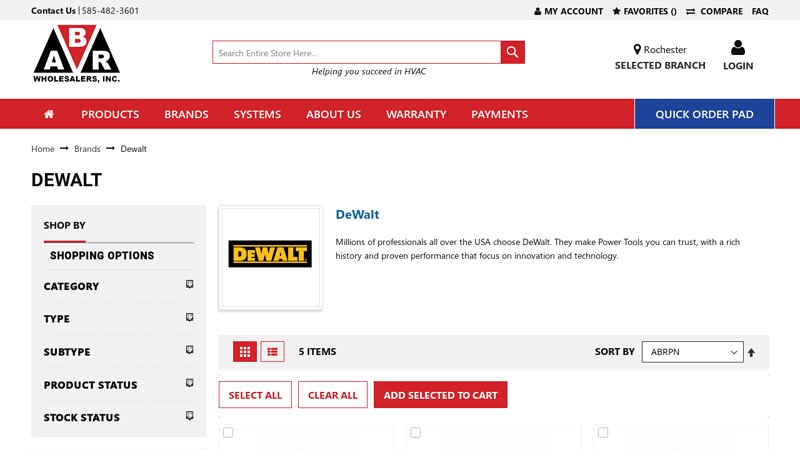The height and width of the screenshot is (450, 800).
Task: Click Select All button
Action: pos(255,395)
